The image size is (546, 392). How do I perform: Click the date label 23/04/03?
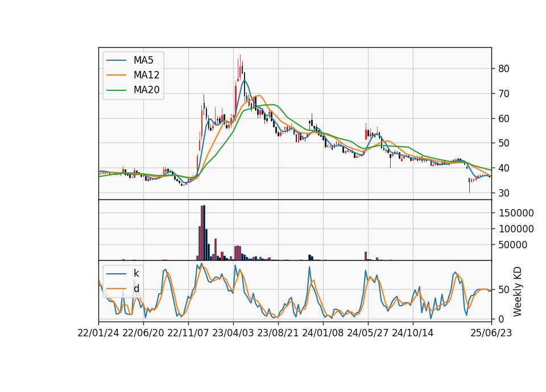tap(233, 333)
